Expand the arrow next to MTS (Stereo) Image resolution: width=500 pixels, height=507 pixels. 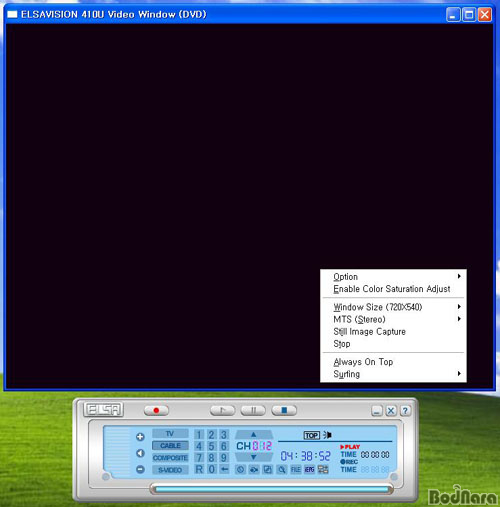[x=459, y=319]
